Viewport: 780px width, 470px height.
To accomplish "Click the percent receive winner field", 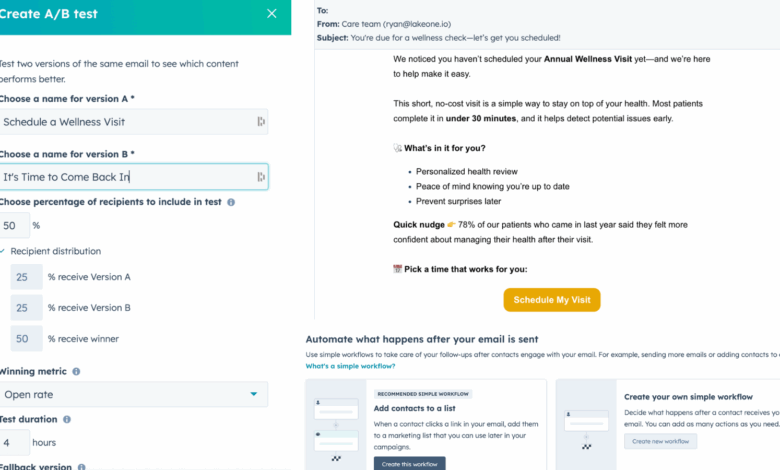I will coord(27,339).
